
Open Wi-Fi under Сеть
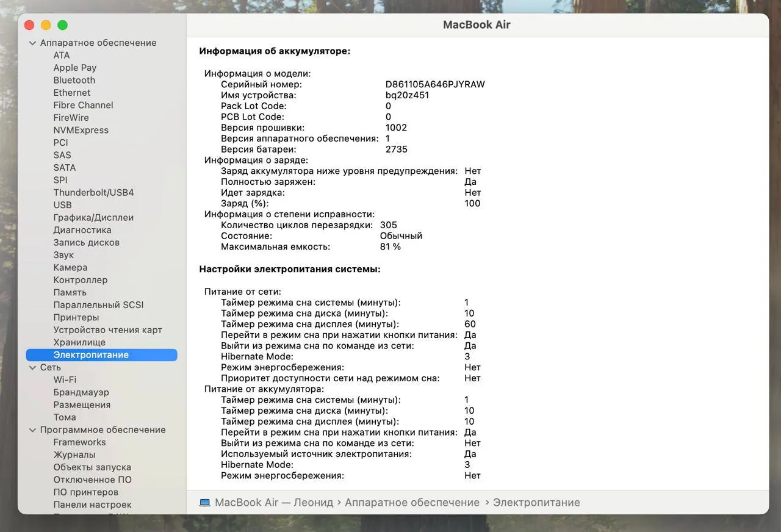click(x=65, y=379)
